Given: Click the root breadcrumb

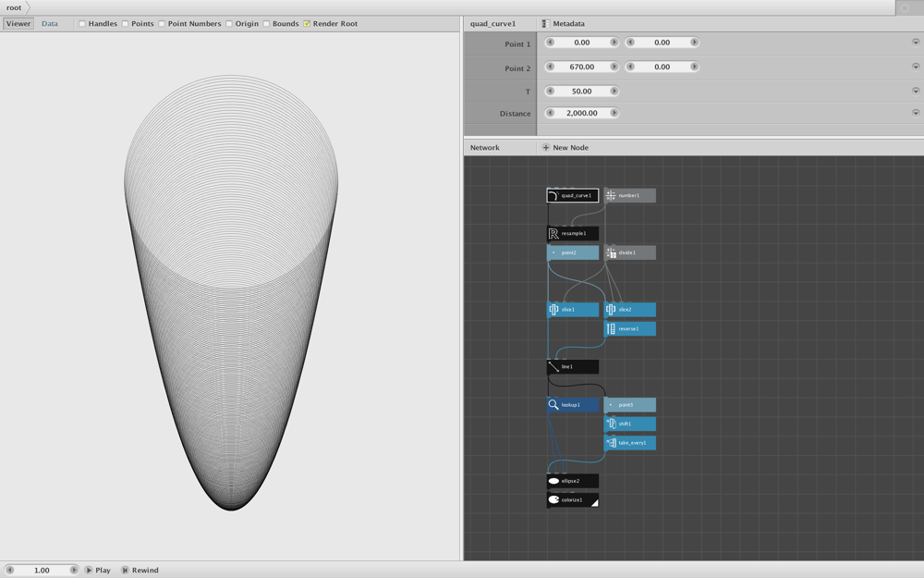Looking at the screenshot, I should [14, 7].
